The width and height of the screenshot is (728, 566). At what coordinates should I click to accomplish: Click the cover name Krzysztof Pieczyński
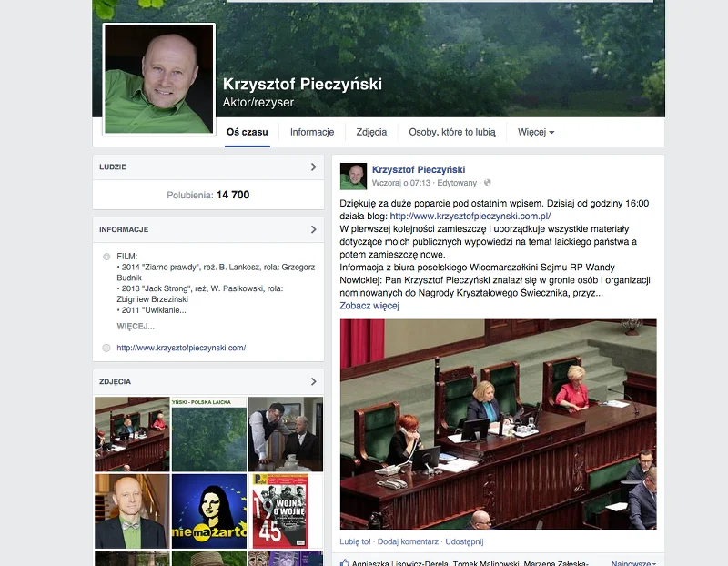click(302, 84)
